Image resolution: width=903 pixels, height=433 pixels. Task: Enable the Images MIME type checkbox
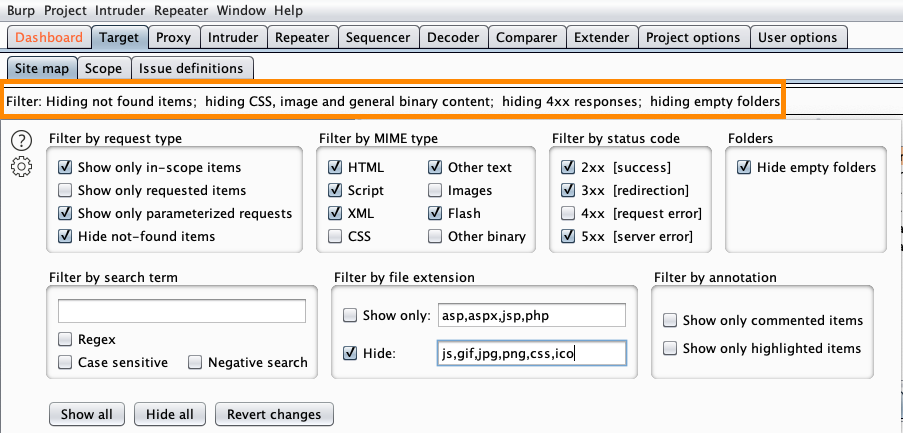(x=435, y=191)
